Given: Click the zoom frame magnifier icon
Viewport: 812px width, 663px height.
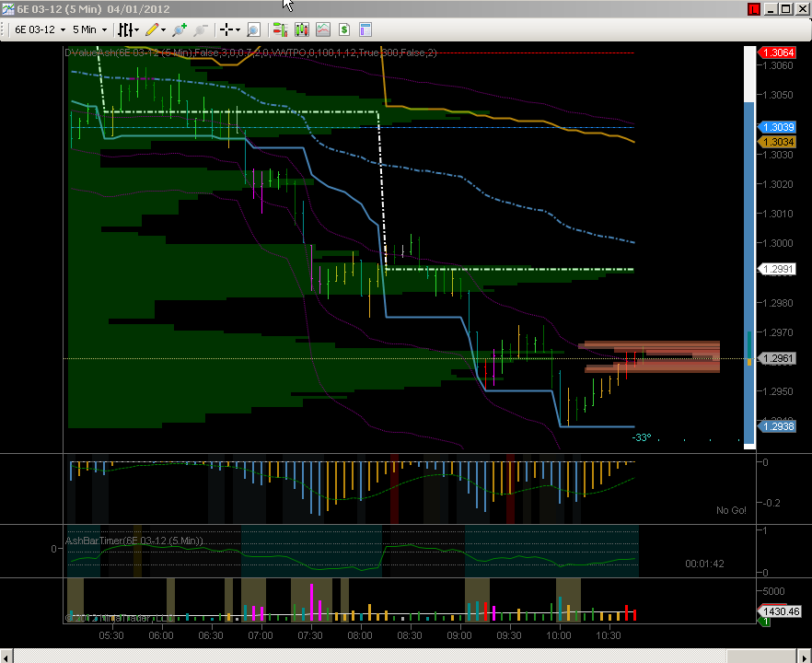Looking at the screenshot, I should (253, 29).
